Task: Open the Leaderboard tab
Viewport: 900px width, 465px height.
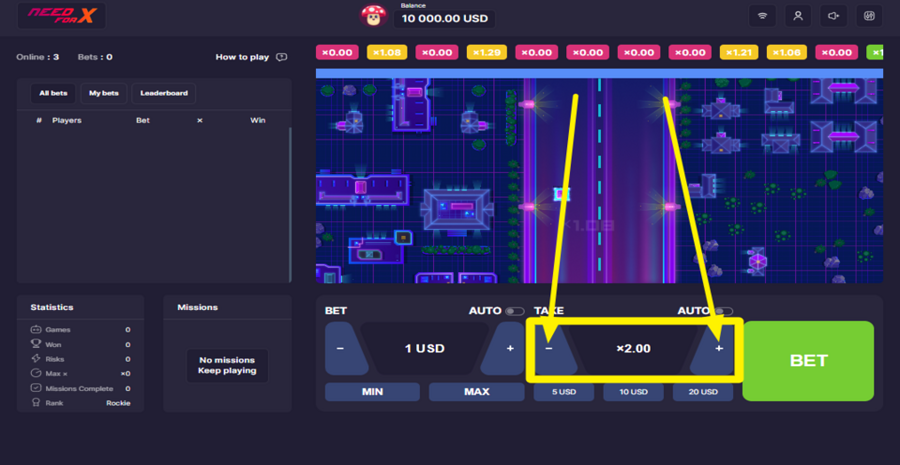Action: point(164,93)
